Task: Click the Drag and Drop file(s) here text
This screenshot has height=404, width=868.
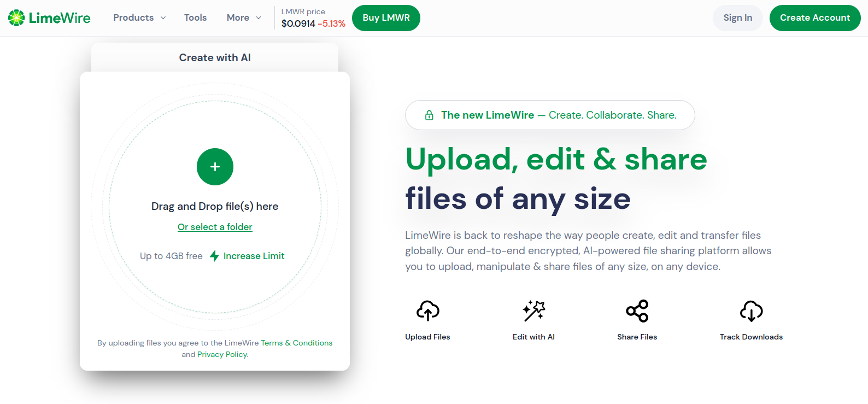Action: tap(215, 206)
